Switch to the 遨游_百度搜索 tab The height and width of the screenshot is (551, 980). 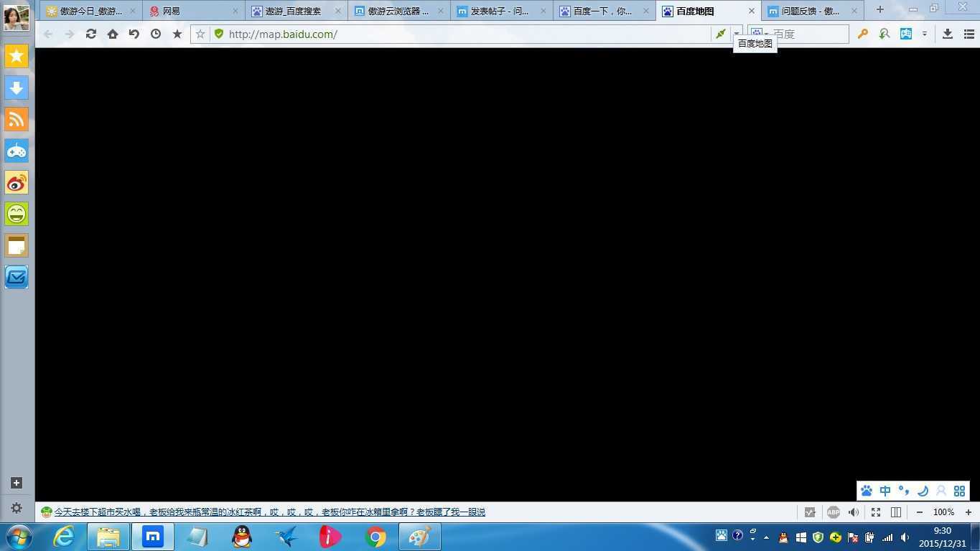(295, 11)
